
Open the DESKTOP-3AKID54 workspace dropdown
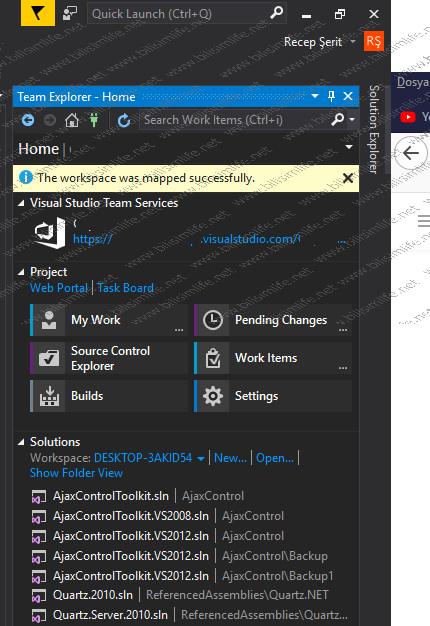coord(201,458)
